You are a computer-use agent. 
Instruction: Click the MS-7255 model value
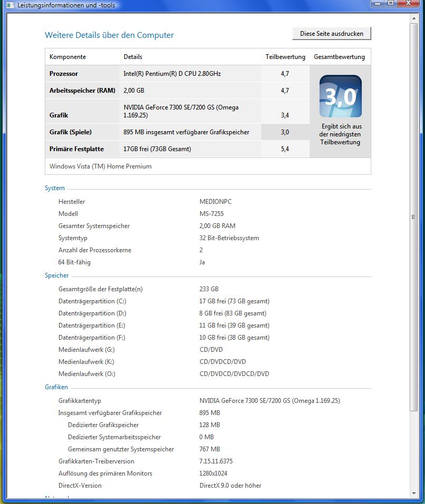tap(212, 214)
